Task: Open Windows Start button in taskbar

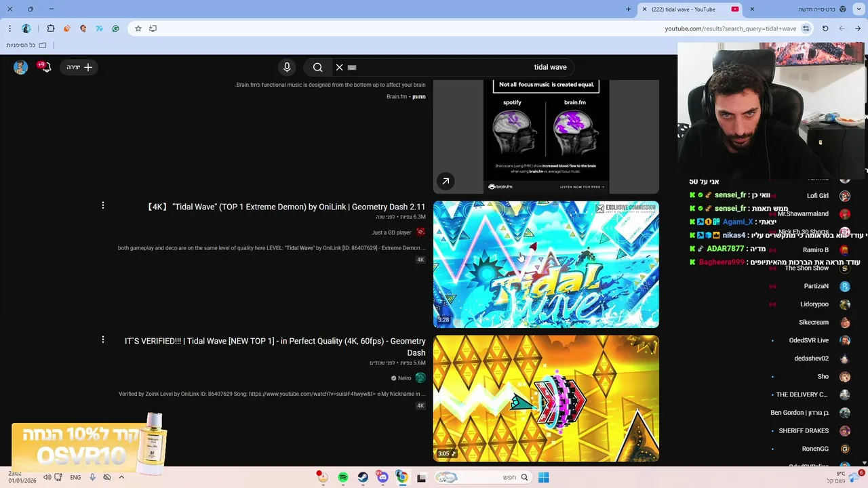Action: click(544, 478)
